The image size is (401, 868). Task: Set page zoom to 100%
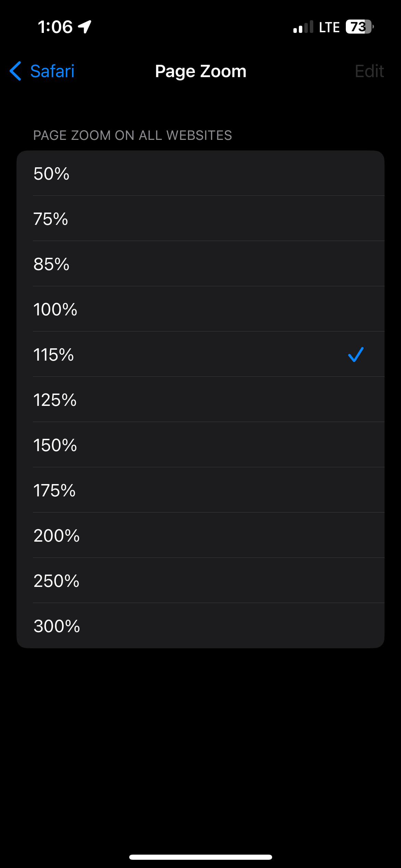pyautogui.click(x=200, y=309)
